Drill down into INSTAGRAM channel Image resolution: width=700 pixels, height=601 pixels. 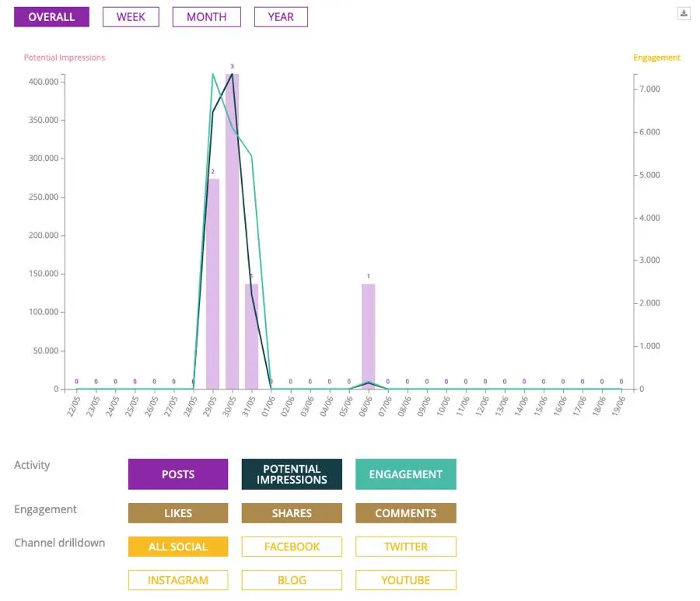(178, 580)
